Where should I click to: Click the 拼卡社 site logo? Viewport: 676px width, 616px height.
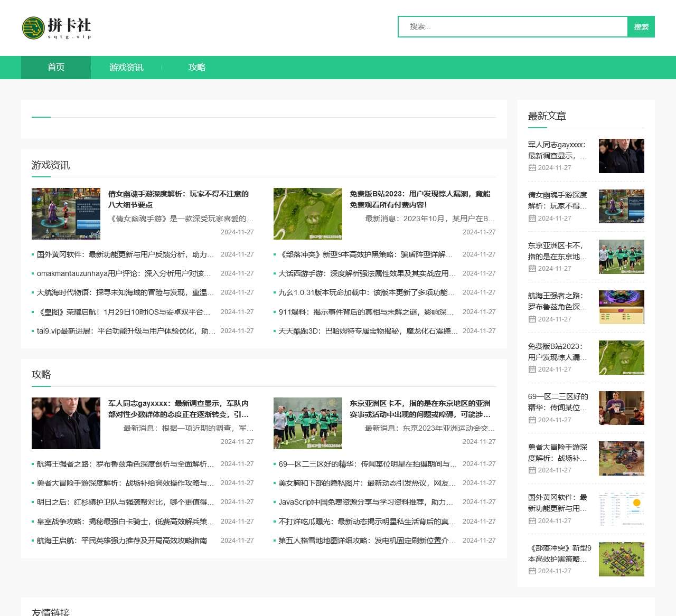pyautogui.click(x=57, y=27)
